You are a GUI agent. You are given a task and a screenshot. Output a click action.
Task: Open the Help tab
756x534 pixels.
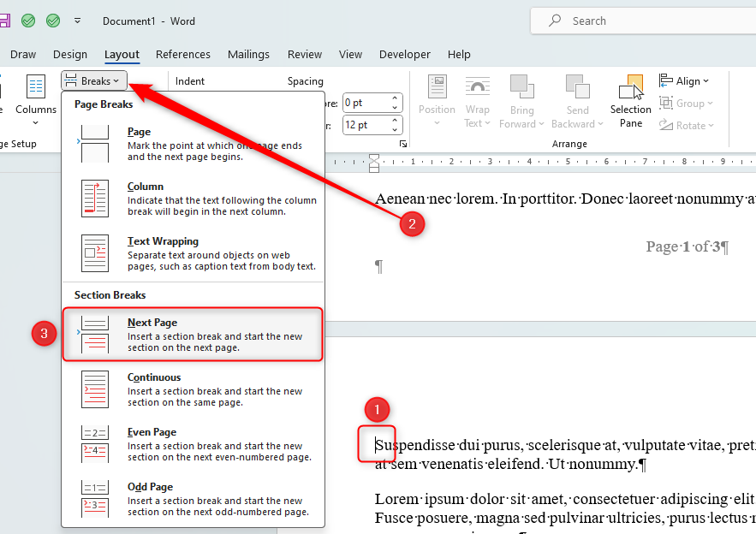point(459,55)
